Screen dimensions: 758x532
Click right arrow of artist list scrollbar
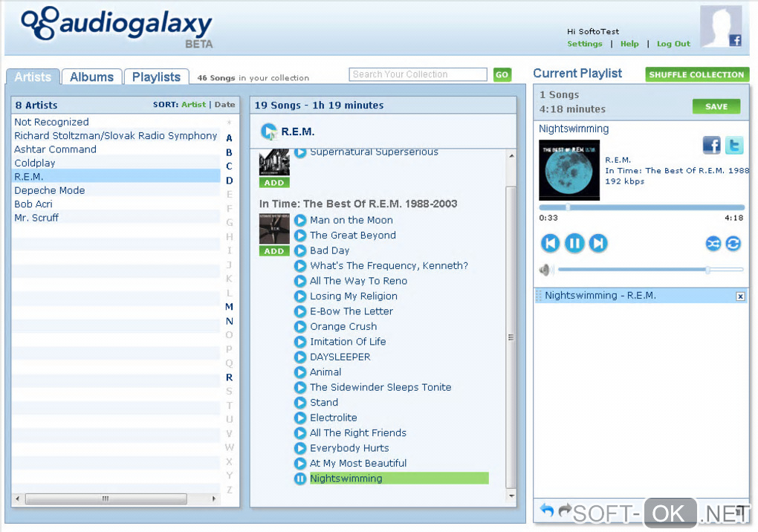[x=214, y=498]
